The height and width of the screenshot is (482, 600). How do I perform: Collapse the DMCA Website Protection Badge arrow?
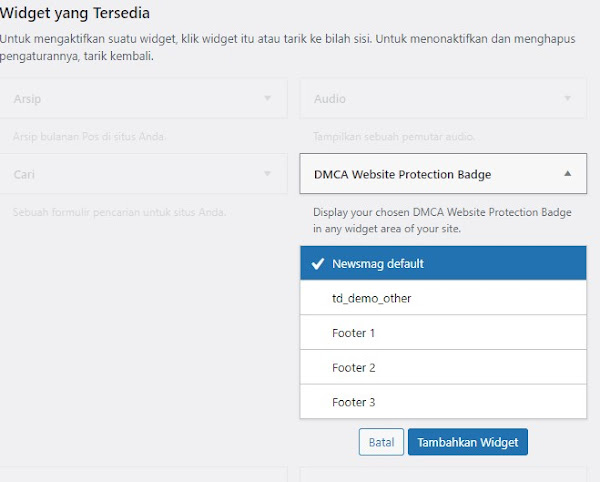click(x=568, y=174)
